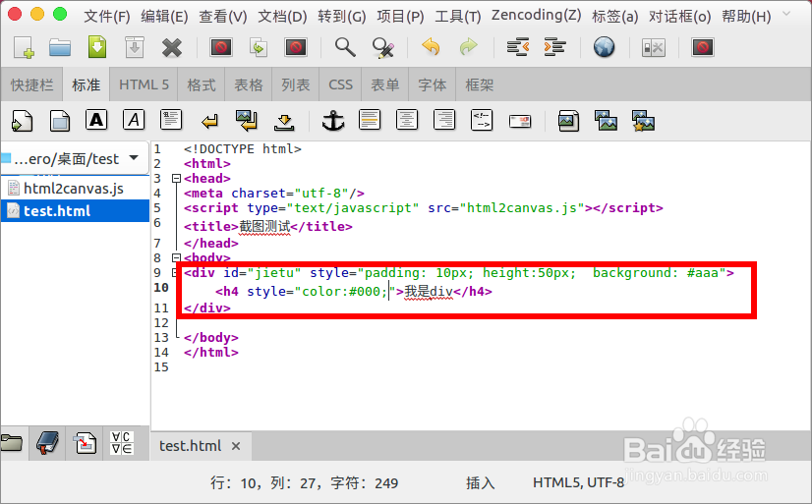Insert a paragraph tag

click(x=171, y=120)
